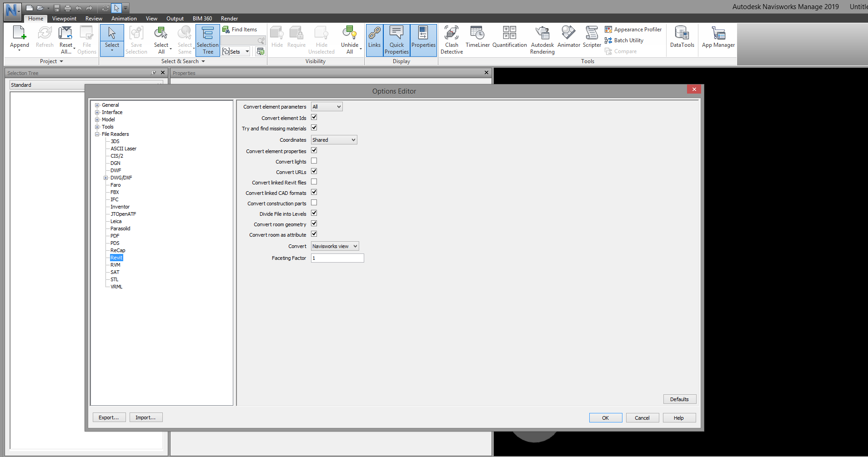Start the Autodesk Rendering tool

pos(542,40)
